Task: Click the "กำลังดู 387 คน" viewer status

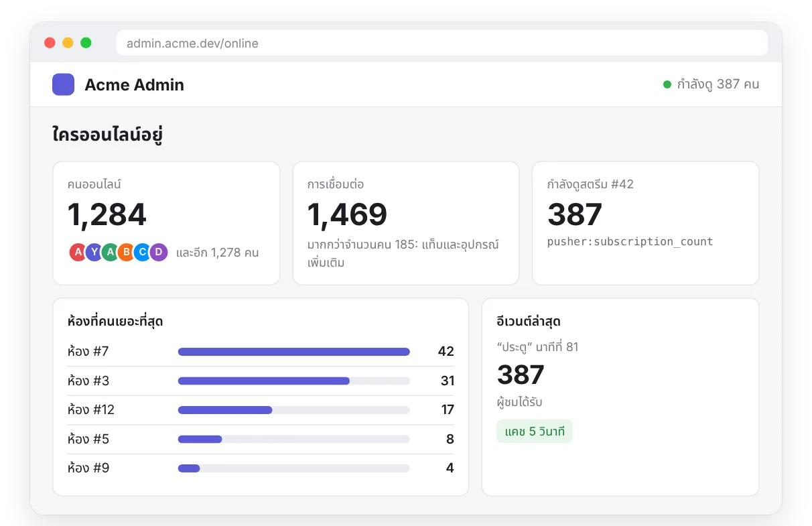Action: coord(718,84)
